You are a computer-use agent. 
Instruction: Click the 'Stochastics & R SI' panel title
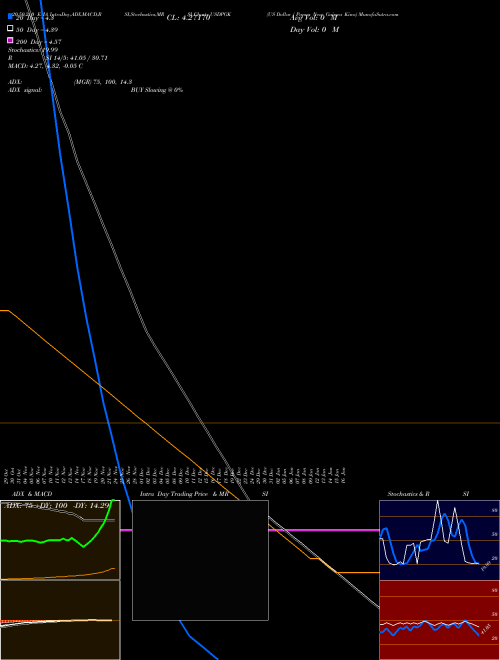pos(428,494)
